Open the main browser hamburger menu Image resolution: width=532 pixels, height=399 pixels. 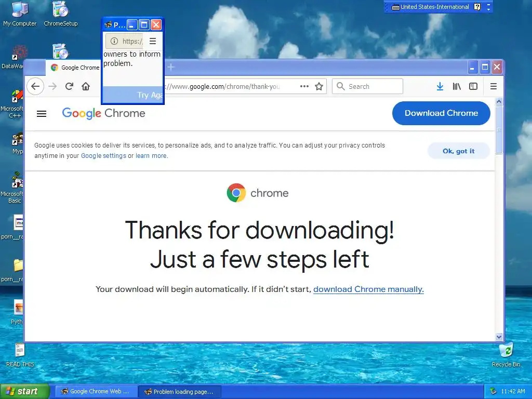point(494,86)
